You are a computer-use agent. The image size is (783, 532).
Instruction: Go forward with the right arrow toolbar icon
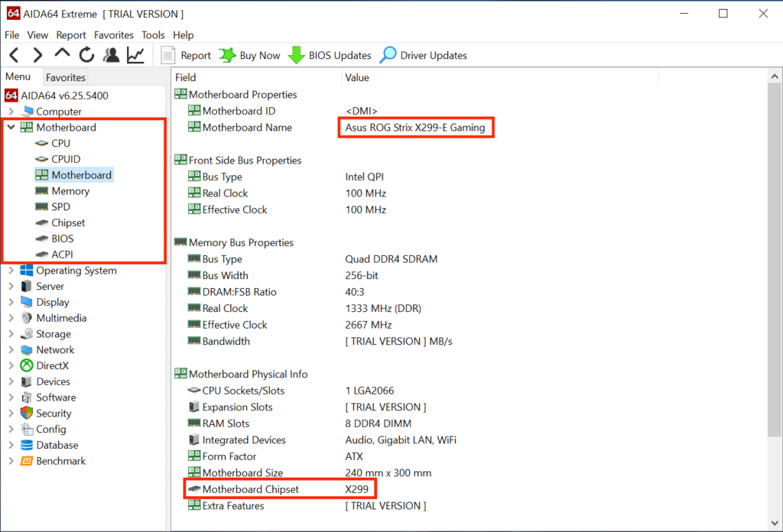pyautogui.click(x=37, y=55)
